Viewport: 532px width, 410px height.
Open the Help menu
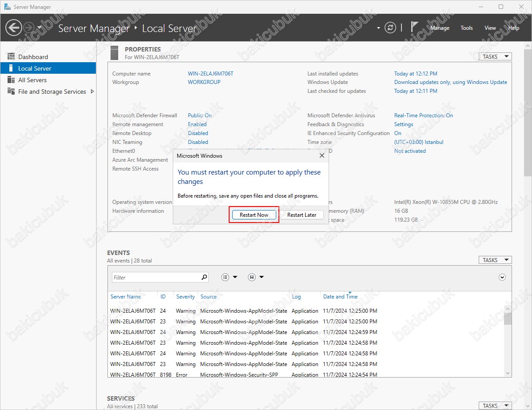(x=514, y=28)
